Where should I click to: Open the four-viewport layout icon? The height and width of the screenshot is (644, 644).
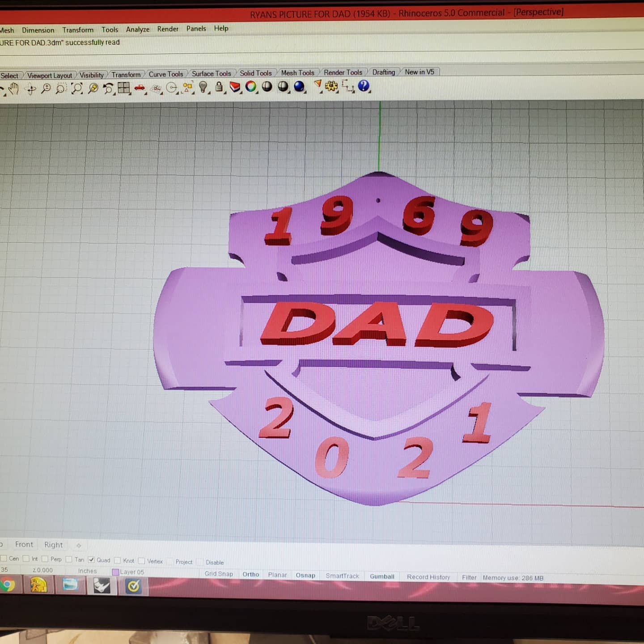[x=123, y=88]
